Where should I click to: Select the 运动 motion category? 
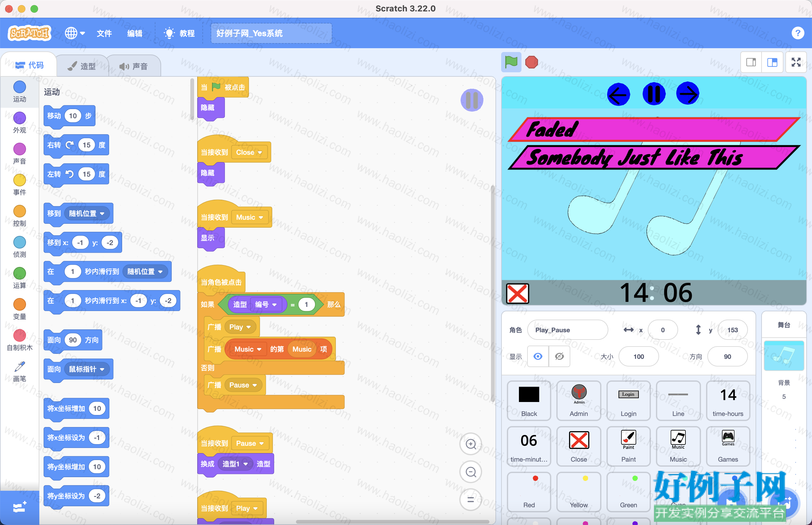tap(19, 91)
